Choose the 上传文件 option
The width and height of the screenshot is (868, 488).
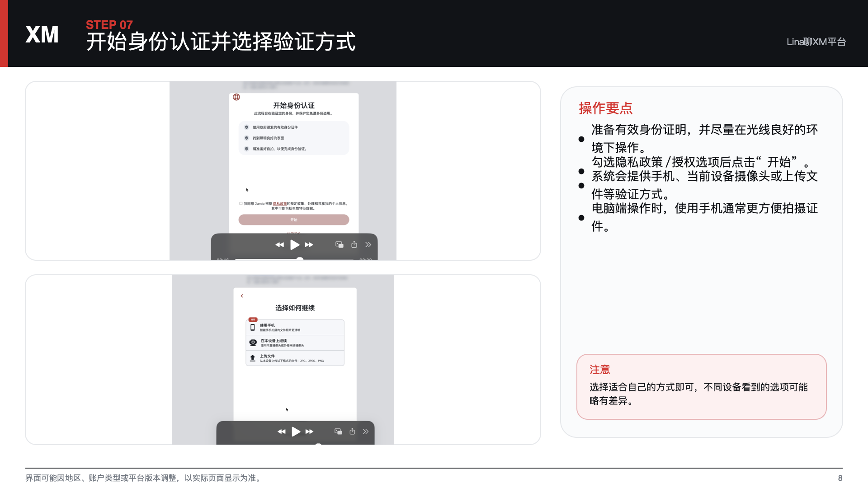[x=295, y=358]
